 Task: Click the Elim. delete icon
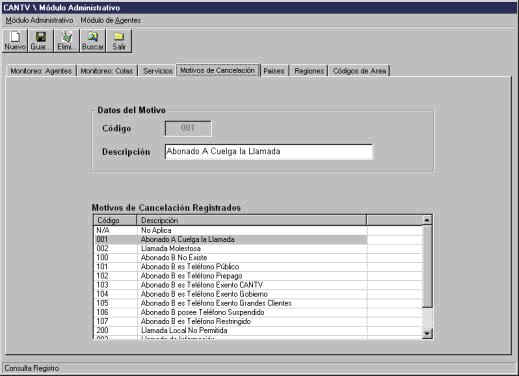point(67,41)
